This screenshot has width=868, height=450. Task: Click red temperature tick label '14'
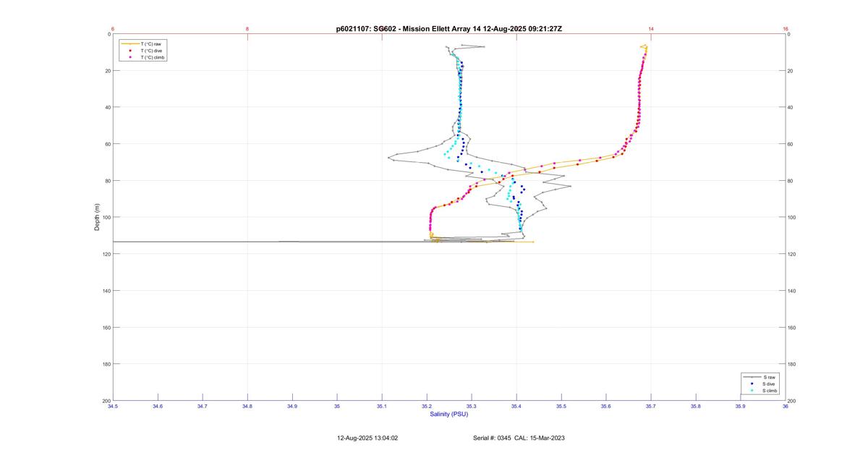click(x=651, y=29)
